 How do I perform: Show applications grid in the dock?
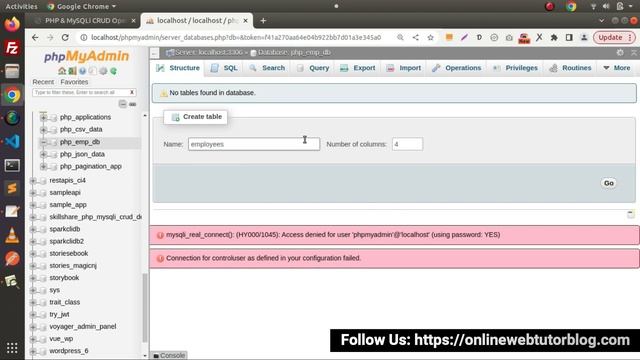12,348
